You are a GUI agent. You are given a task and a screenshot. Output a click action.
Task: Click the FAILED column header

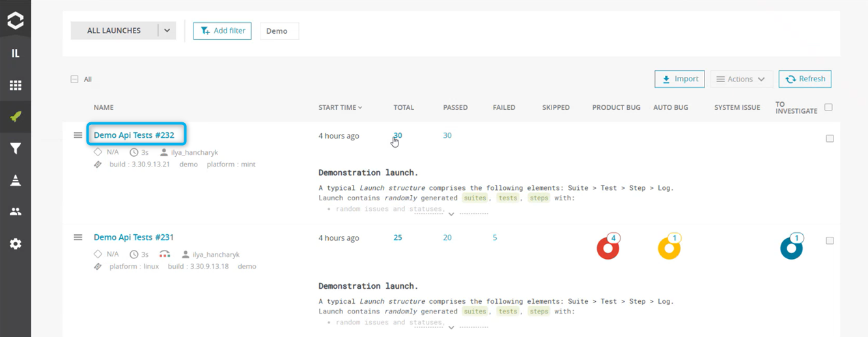click(x=504, y=107)
